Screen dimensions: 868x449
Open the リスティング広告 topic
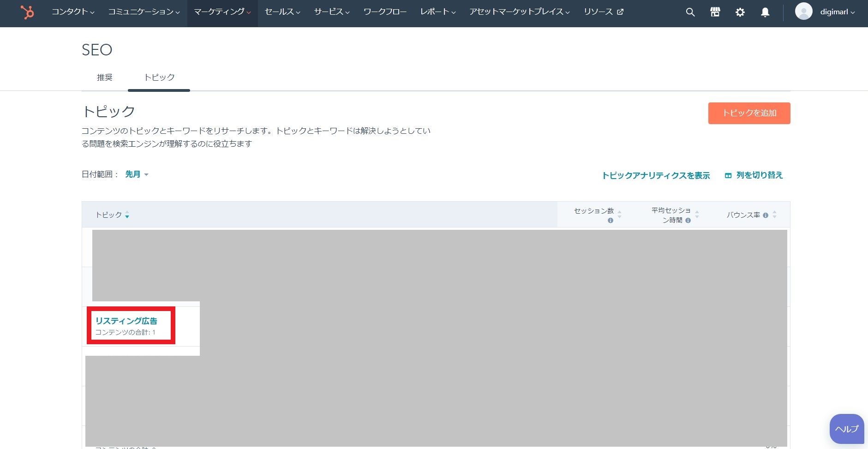[x=126, y=321]
